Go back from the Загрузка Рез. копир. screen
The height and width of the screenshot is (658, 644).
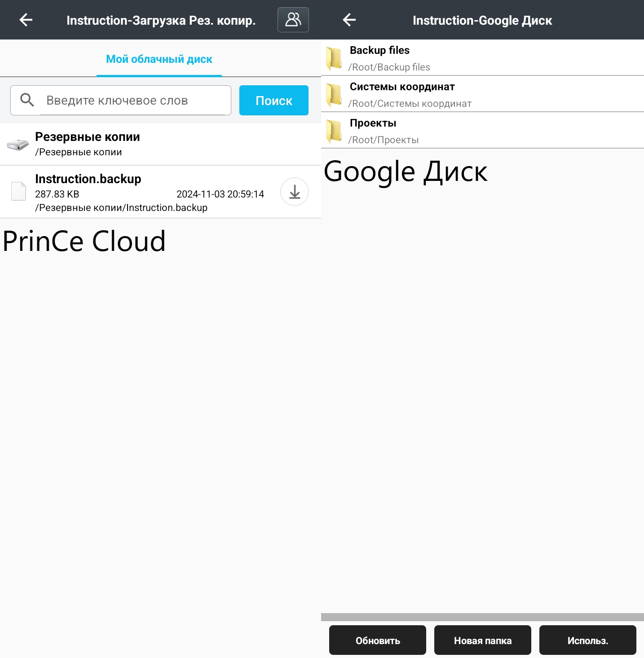point(26,20)
